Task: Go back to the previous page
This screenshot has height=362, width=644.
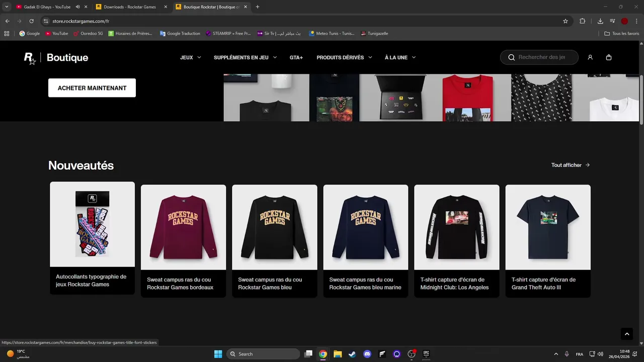Action: tap(8, 21)
